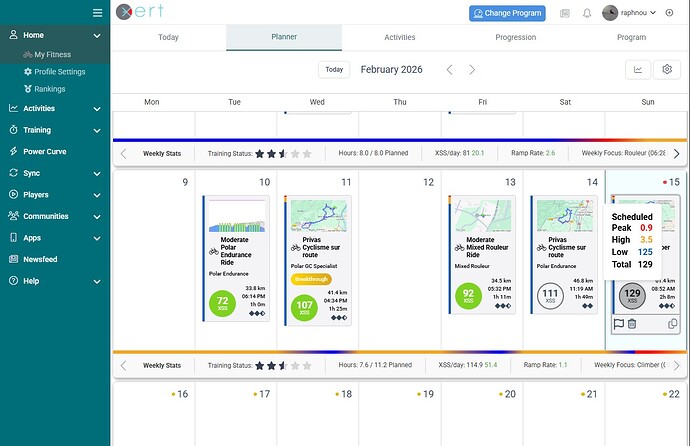Click the Communities people icon
The image size is (690, 446).
pyautogui.click(x=14, y=216)
